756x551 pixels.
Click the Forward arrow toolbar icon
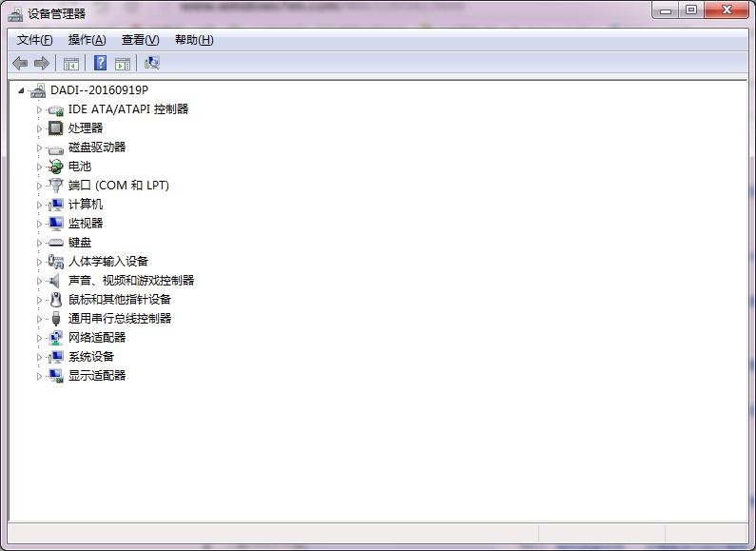point(42,63)
